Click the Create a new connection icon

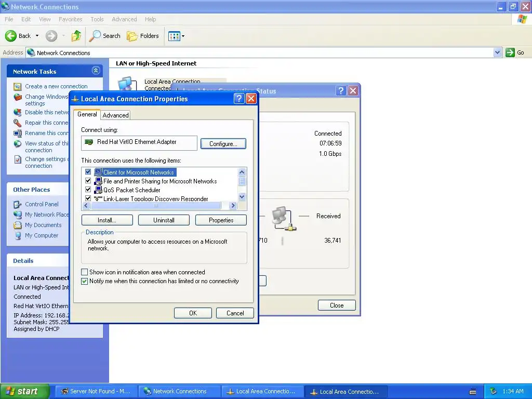pyautogui.click(x=17, y=87)
